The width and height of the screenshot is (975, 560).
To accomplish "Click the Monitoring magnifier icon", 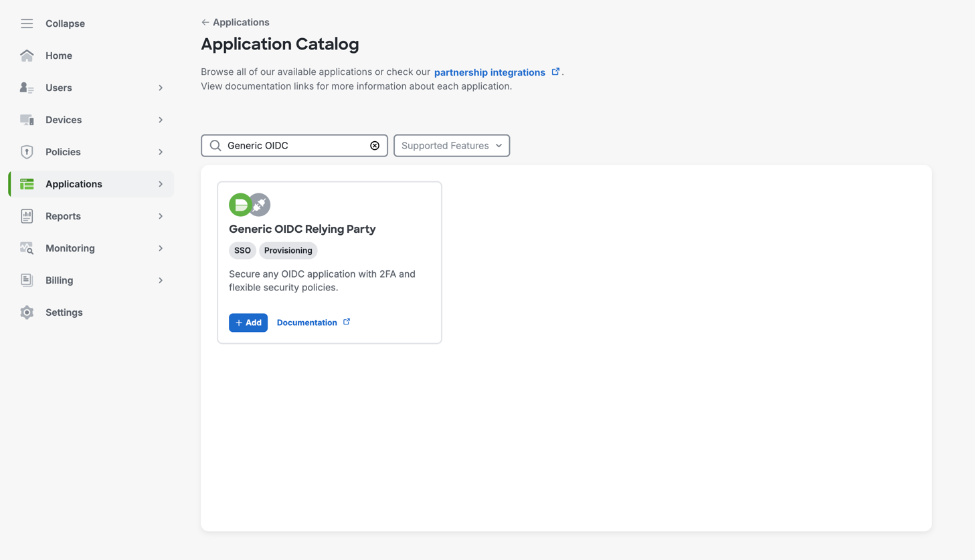I will click(27, 248).
